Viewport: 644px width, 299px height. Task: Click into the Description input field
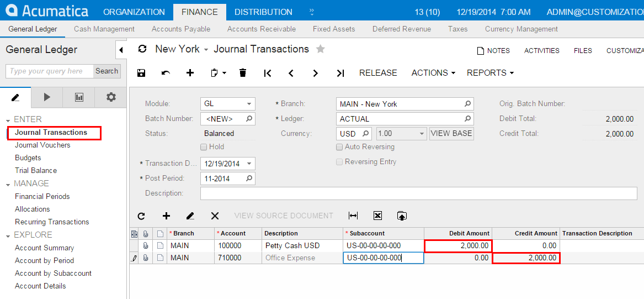pos(418,193)
